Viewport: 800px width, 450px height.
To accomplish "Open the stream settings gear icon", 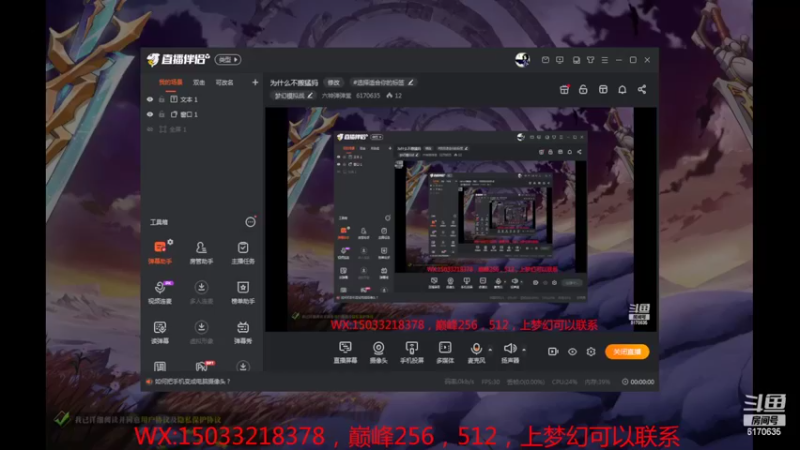I will tap(591, 352).
